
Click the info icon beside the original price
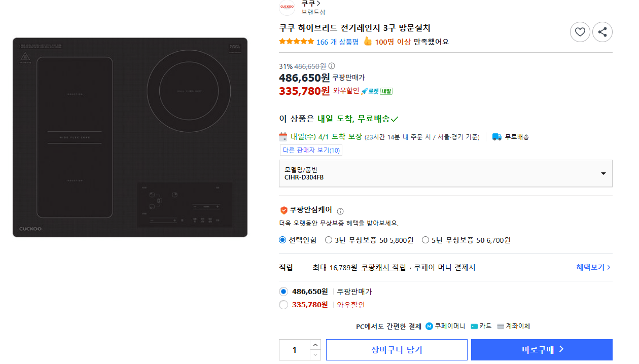click(x=331, y=66)
